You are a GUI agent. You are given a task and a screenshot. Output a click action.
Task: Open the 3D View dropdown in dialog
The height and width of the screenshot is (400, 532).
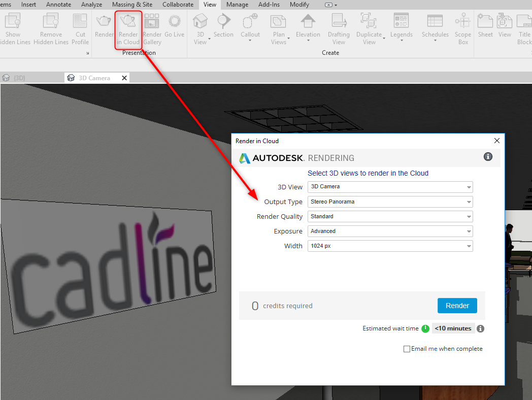390,187
